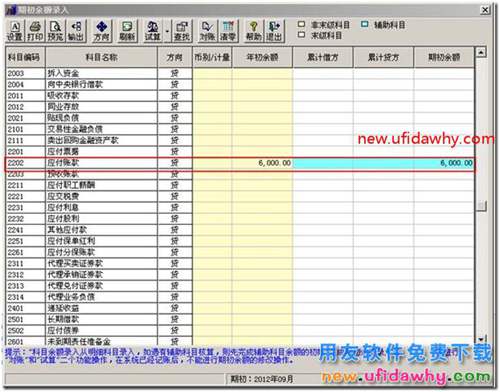Select the 吸收存款 cell
The width and height of the screenshot is (500, 392).
tap(102, 96)
